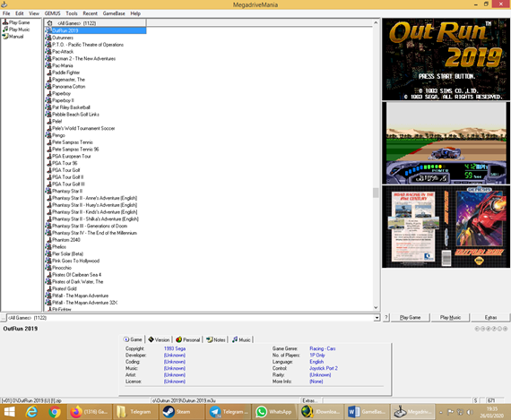
Task: Expand the <All Games> filter dropdown arrow
Action: point(377,318)
